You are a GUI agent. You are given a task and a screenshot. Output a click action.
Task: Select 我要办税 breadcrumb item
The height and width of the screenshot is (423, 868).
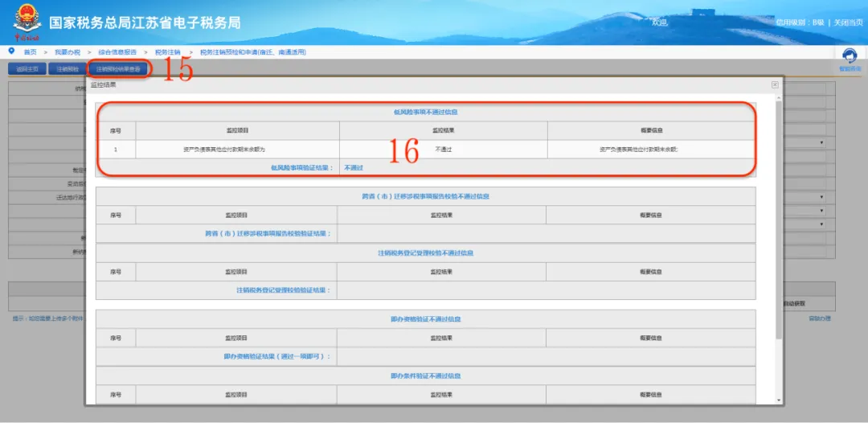(67, 52)
